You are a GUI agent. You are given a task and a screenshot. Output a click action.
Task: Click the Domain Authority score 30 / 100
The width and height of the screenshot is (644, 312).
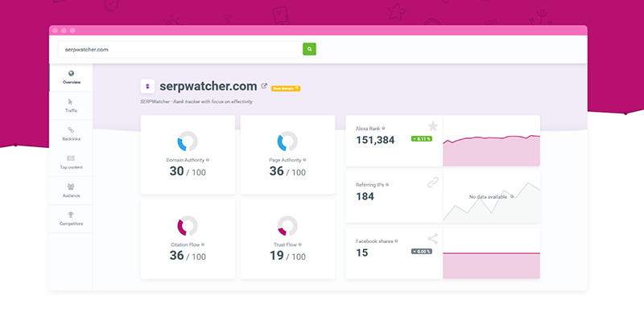pos(188,171)
